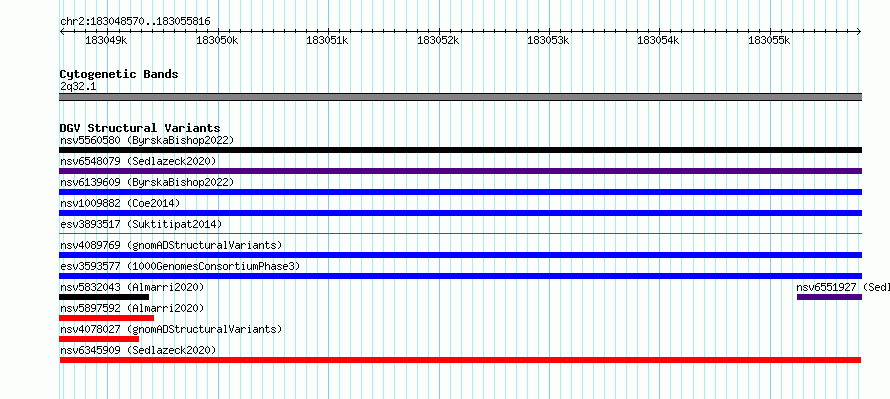This screenshot has height=399, width=890.
Task: Click the purple nsv6548079 variant bar
Action: 460,171
